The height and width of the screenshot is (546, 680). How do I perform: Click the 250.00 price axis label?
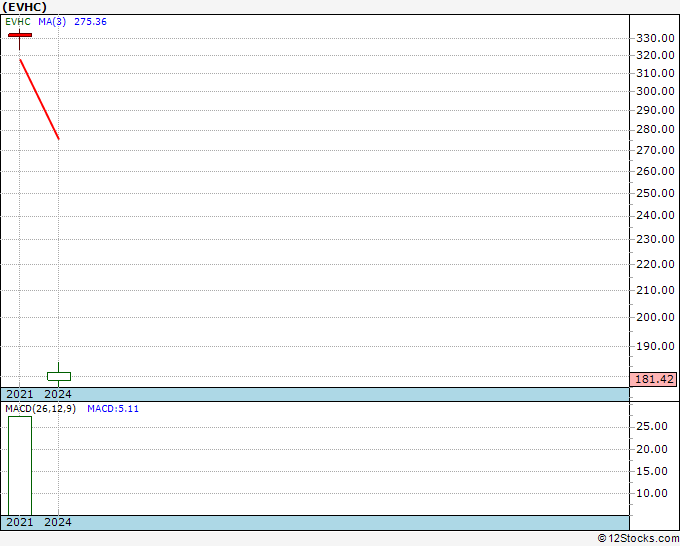[655, 193]
